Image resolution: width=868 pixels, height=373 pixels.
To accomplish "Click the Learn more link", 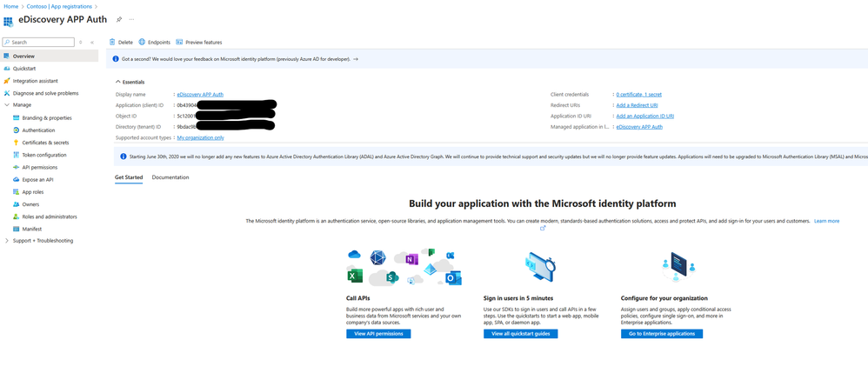I will tap(826, 221).
